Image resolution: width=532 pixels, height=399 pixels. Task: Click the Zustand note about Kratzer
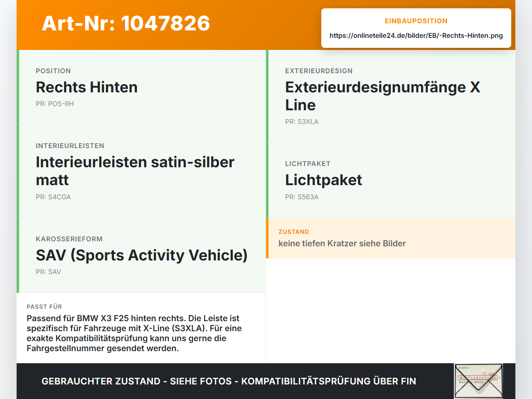click(x=342, y=243)
